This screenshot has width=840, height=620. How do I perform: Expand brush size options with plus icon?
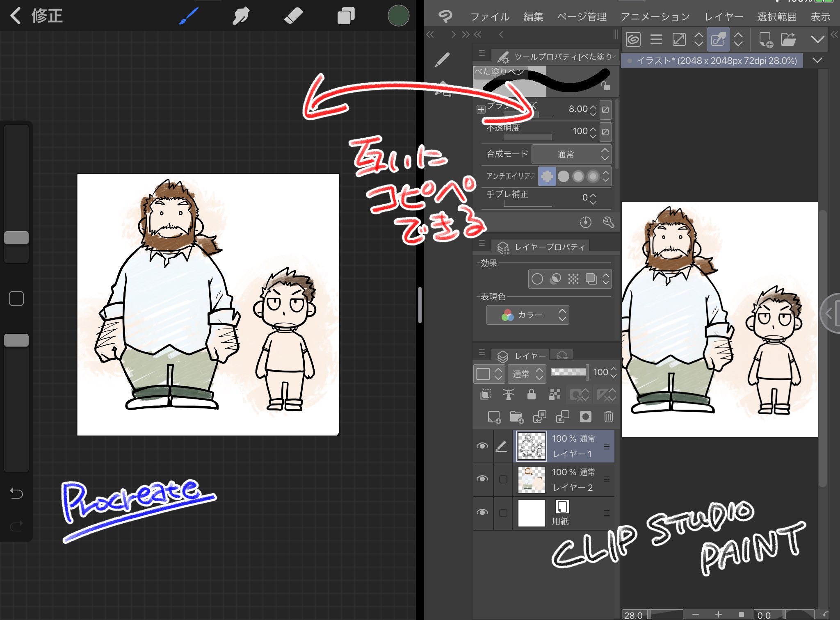point(481,109)
